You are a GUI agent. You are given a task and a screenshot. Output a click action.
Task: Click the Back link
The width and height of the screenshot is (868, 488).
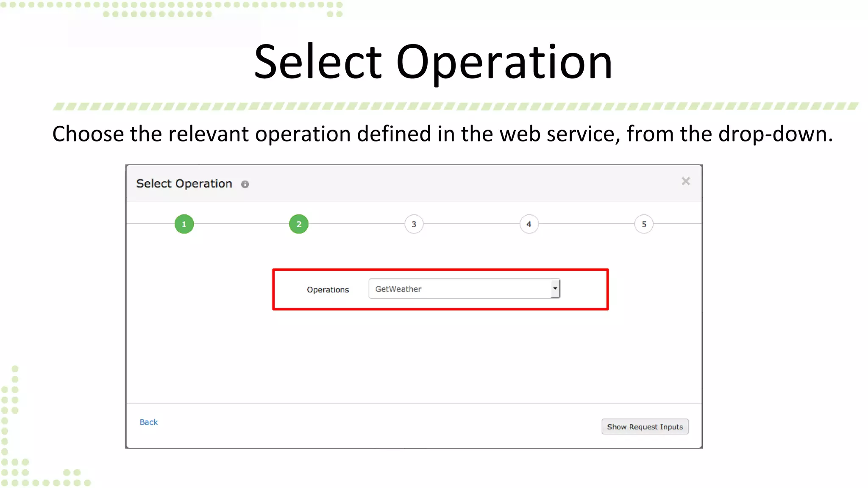coord(148,422)
